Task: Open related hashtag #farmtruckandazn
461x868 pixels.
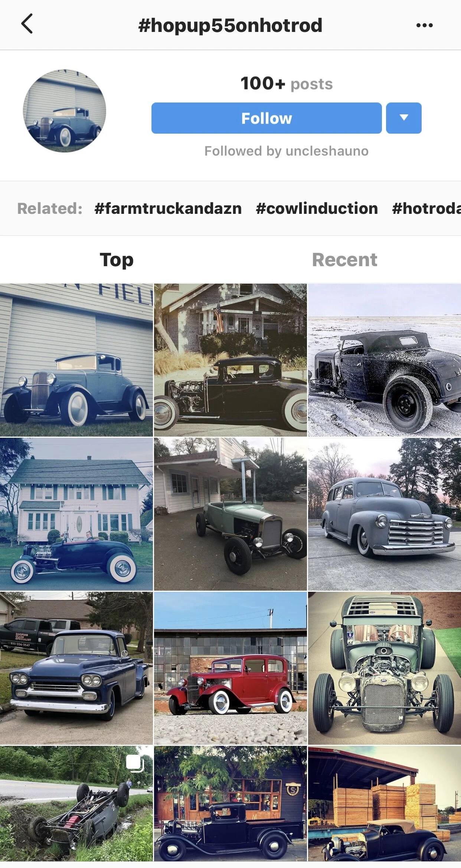Action: coord(168,208)
